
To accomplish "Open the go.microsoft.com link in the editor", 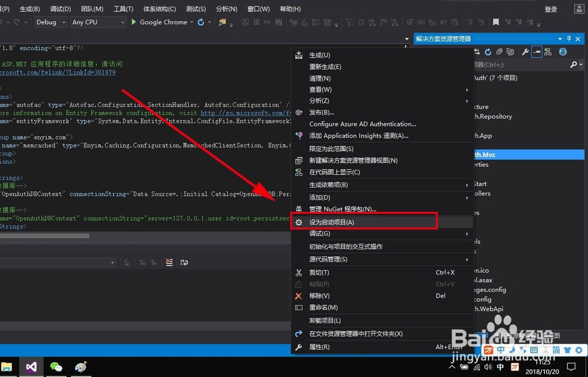I will point(246,113).
